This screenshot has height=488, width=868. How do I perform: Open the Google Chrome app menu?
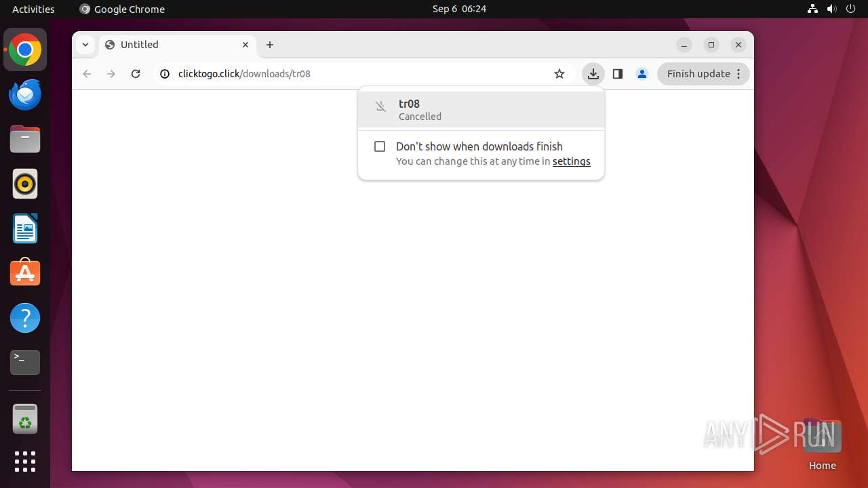click(x=122, y=9)
